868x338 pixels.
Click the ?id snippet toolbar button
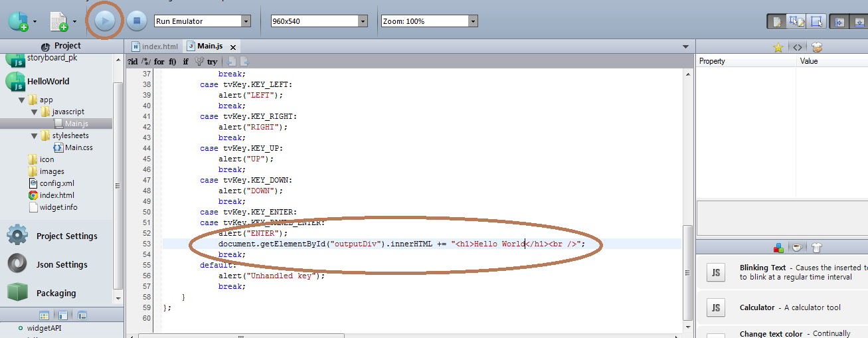(132, 61)
